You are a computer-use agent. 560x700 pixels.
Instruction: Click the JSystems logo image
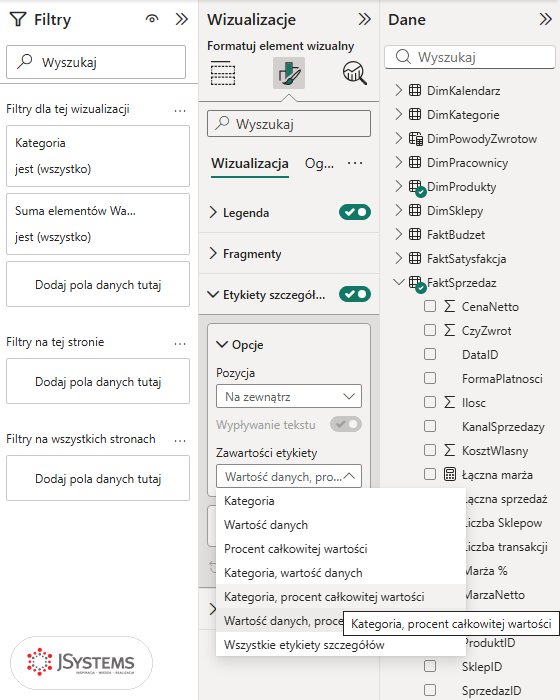(81, 662)
